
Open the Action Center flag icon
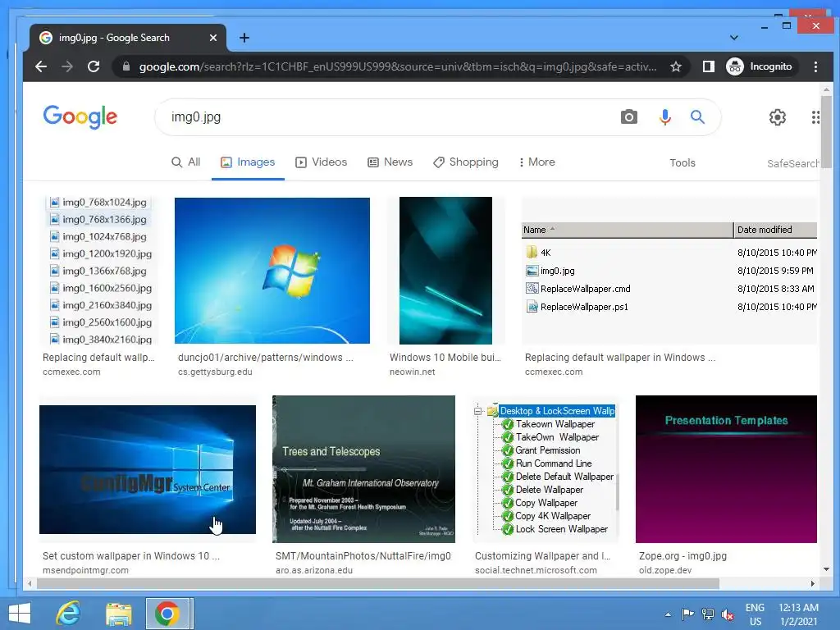tap(688, 614)
